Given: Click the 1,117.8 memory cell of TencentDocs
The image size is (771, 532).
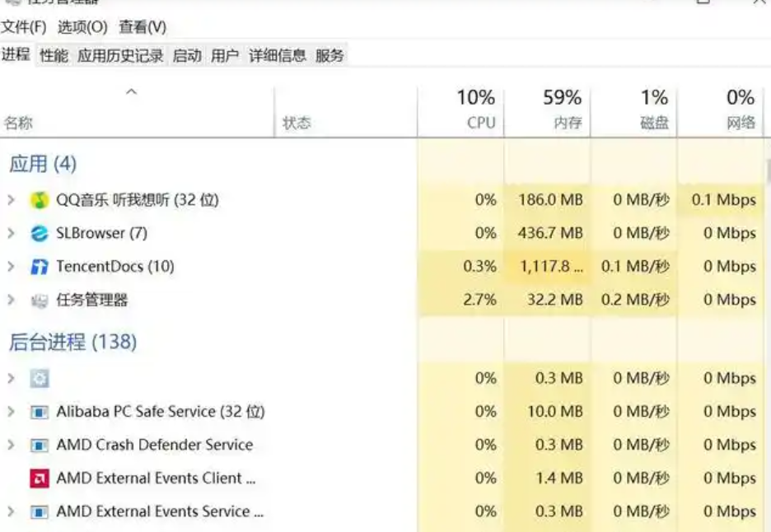Looking at the screenshot, I should 547,267.
